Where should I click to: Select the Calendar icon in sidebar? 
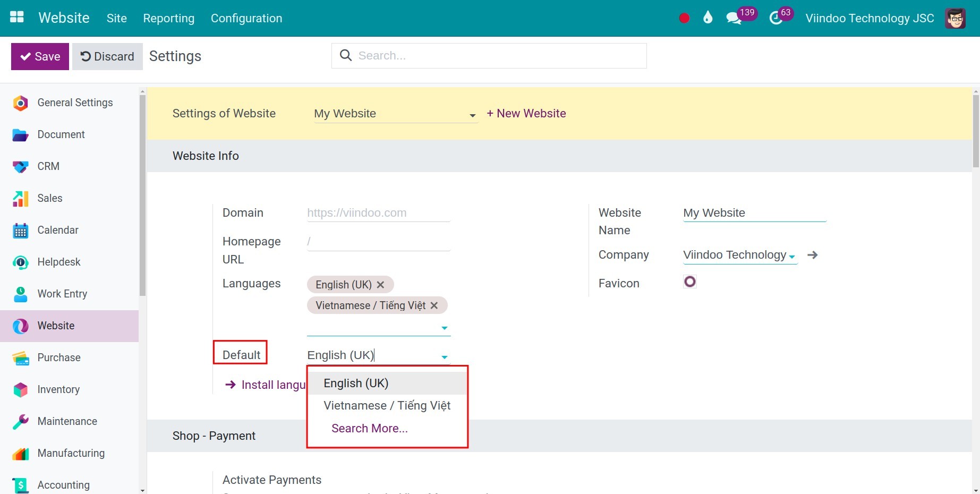click(20, 231)
